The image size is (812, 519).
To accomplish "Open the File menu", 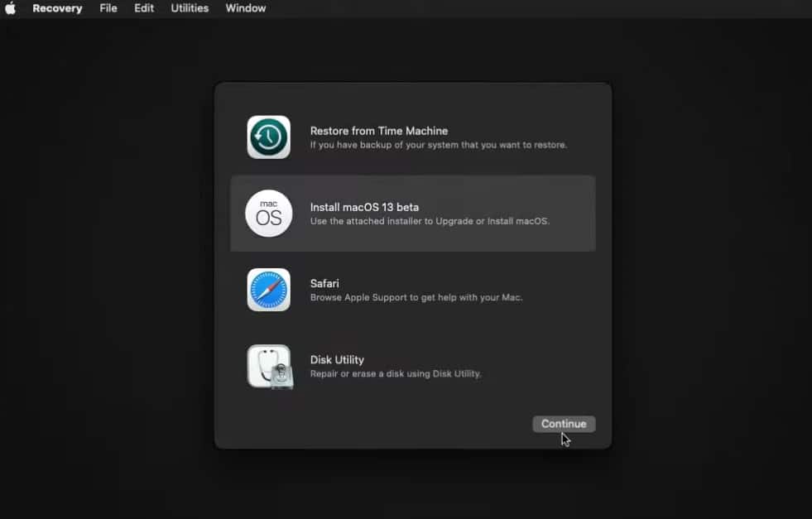I will click(108, 8).
